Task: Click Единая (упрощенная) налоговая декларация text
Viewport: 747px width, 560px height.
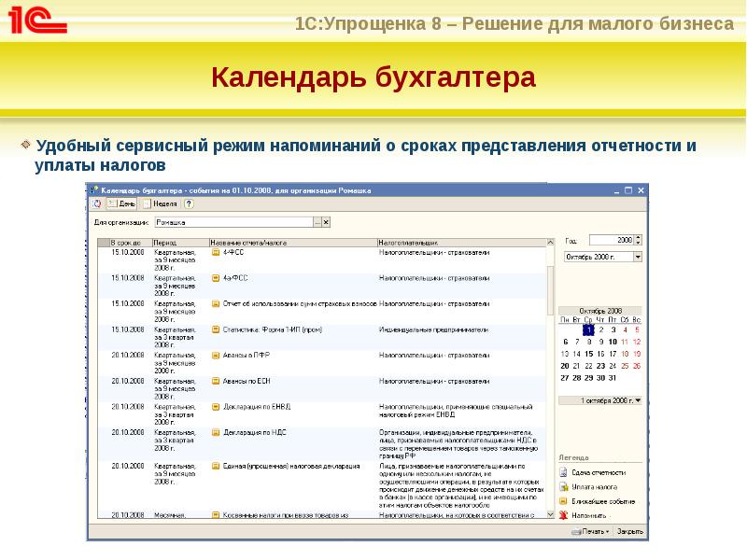Action: (291, 466)
